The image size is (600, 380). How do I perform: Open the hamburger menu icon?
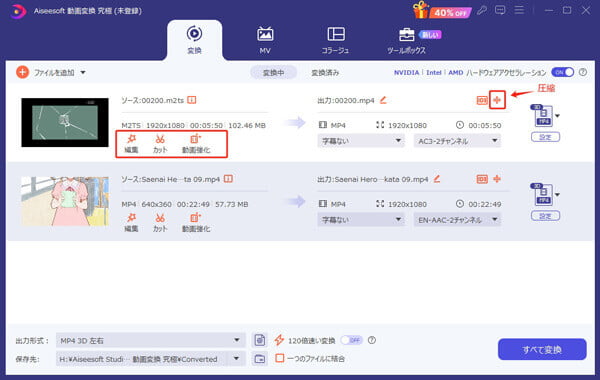point(519,10)
